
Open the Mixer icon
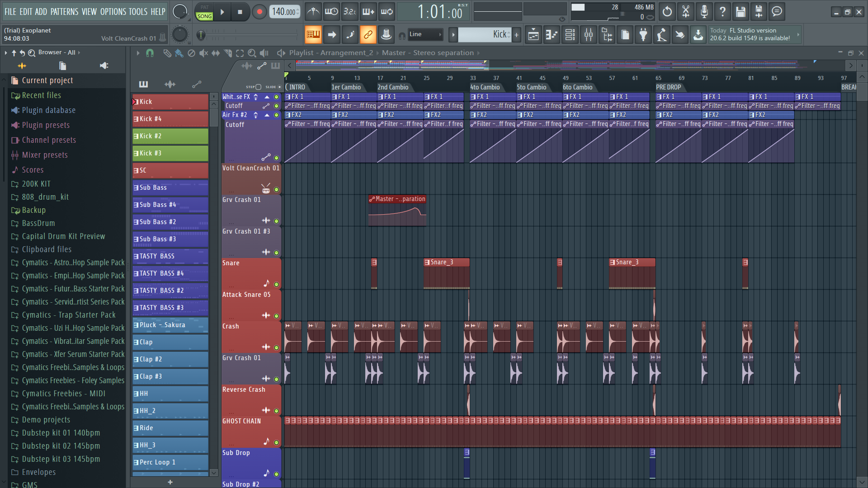point(589,35)
